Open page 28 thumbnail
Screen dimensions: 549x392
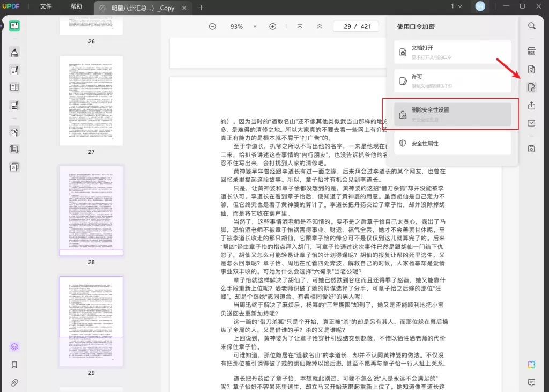pos(91,211)
